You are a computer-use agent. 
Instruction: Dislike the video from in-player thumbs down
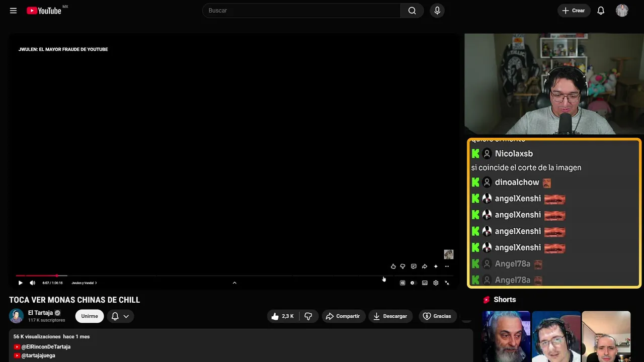[403, 266]
